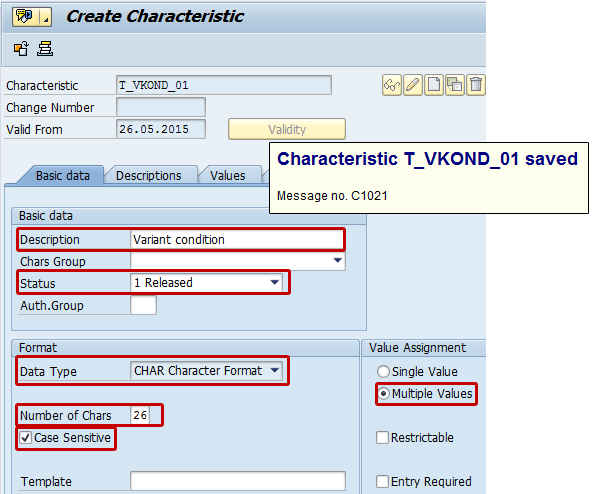Switch to the Descriptions tab
The image size is (600, 494).
click(149, 176)
